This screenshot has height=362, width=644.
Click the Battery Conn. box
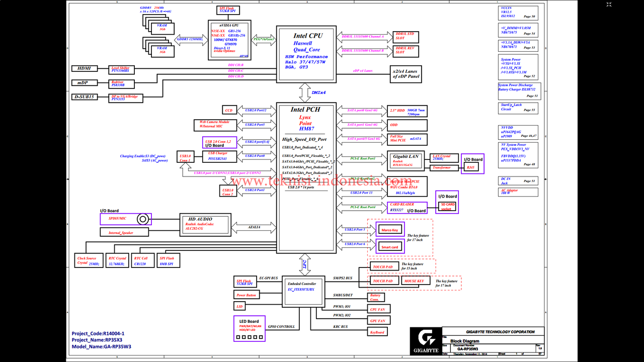click(x=376, y=297)
